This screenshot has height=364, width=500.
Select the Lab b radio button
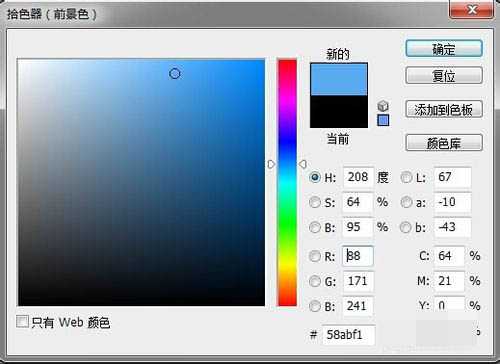(406, 227)
